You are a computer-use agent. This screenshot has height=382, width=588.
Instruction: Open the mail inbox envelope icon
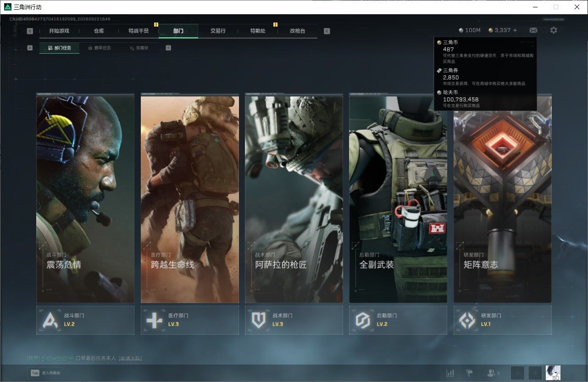[x=533, y=30]
